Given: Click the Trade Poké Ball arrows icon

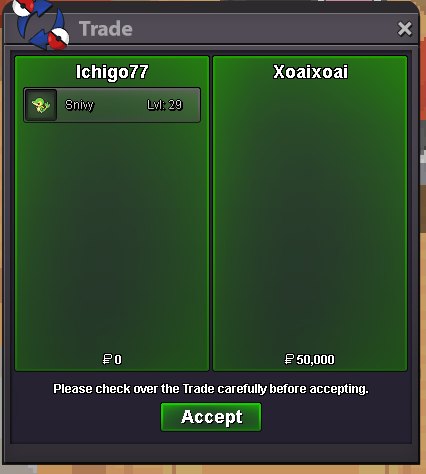Looking at the screenshot, I should [40, 24].
